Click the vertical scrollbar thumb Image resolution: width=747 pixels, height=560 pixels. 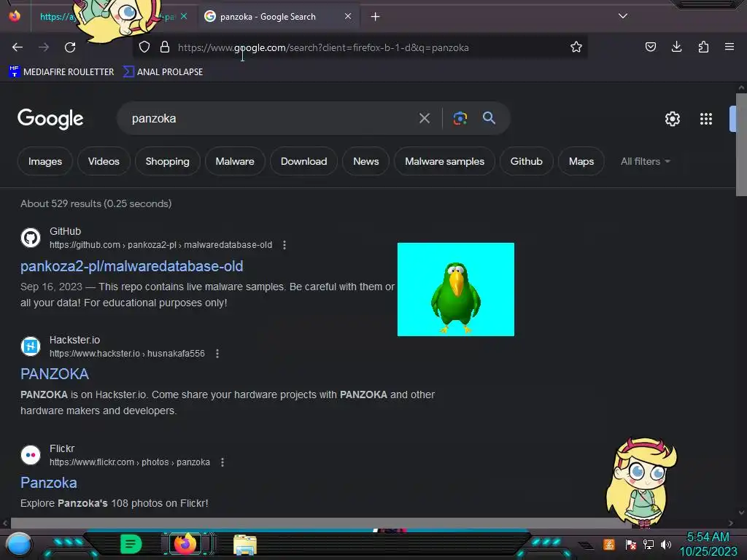coord(741,144)
